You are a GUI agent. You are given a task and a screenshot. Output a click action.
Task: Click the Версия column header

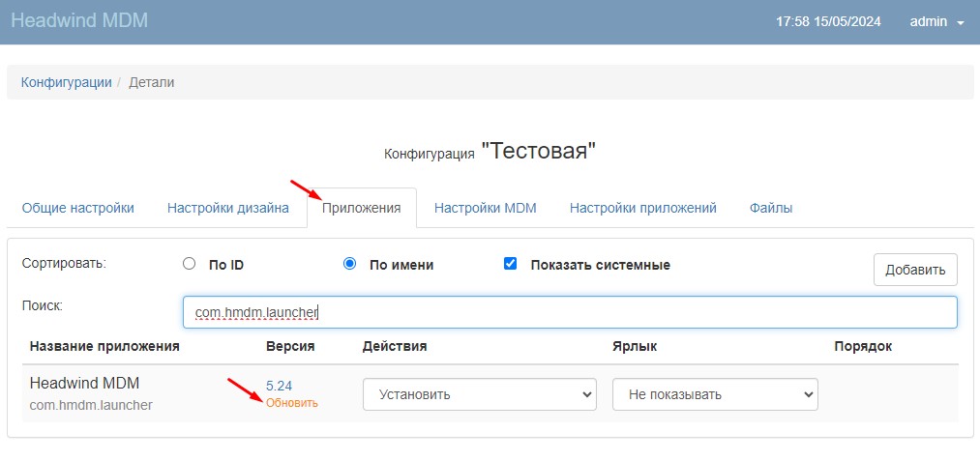point(290,346)
